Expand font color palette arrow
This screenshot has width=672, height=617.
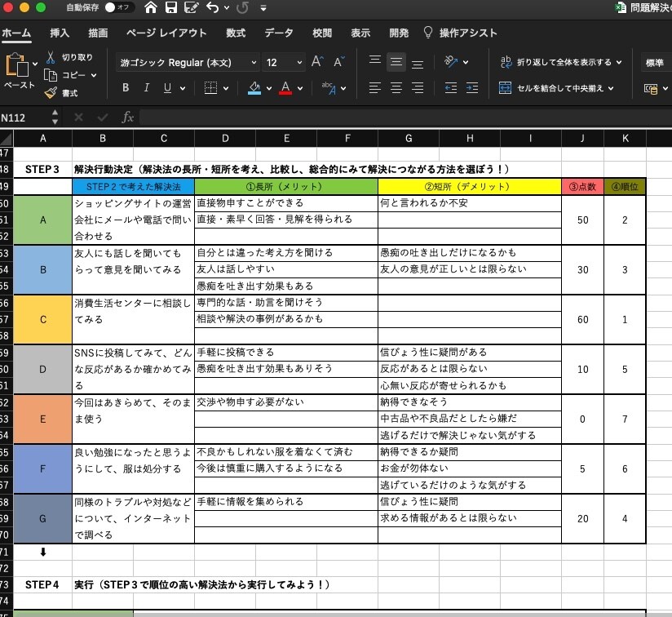(x=300, y=89)
